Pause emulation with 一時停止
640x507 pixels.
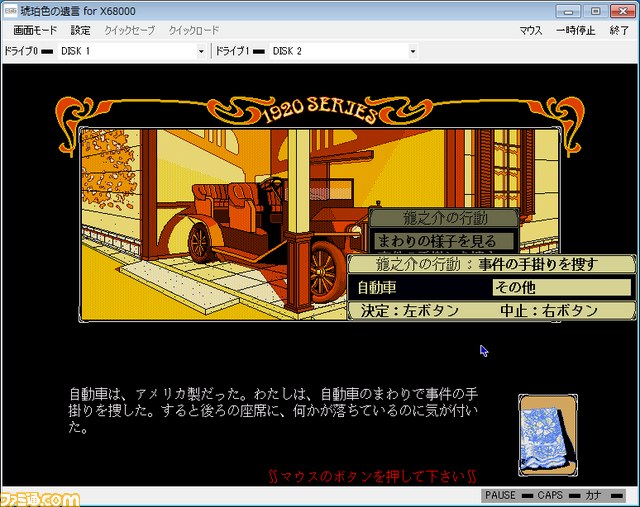point(576,31)
